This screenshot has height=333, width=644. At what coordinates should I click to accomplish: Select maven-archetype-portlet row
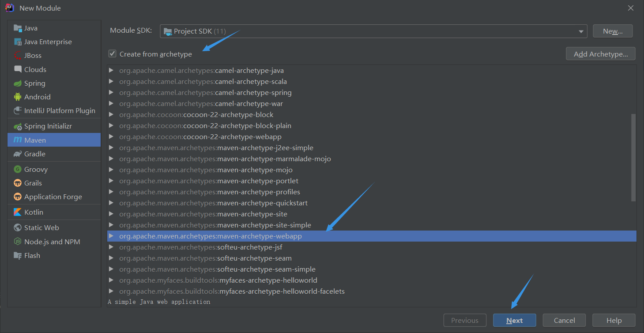pyautogui.click(x=372, y=181)
